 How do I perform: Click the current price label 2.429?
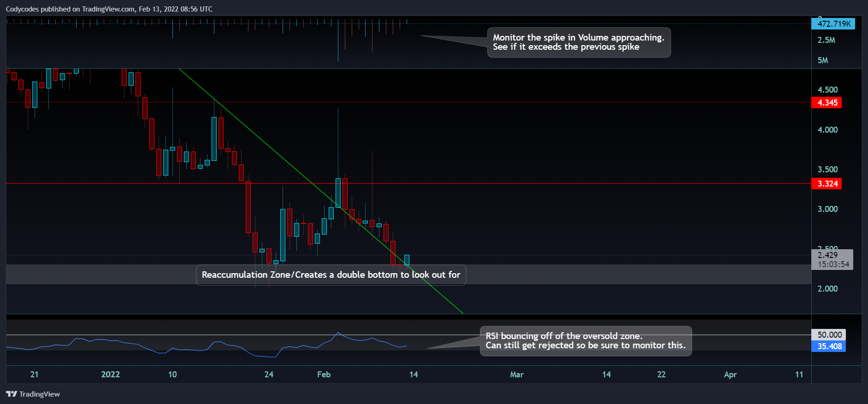point(827,255)
